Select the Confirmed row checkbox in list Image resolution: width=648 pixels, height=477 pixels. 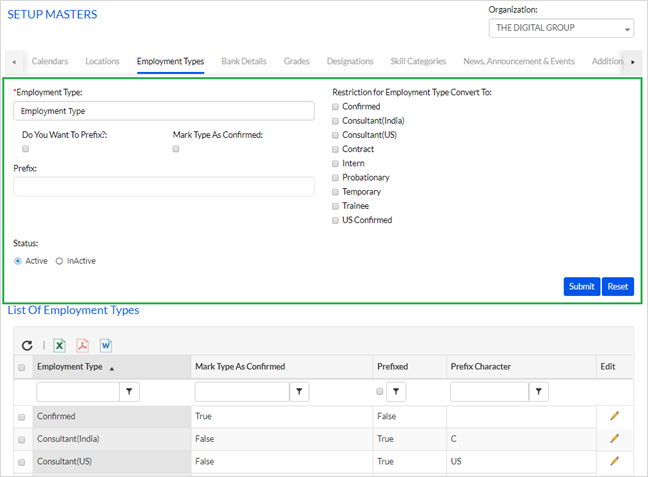[x=21, y=417]
